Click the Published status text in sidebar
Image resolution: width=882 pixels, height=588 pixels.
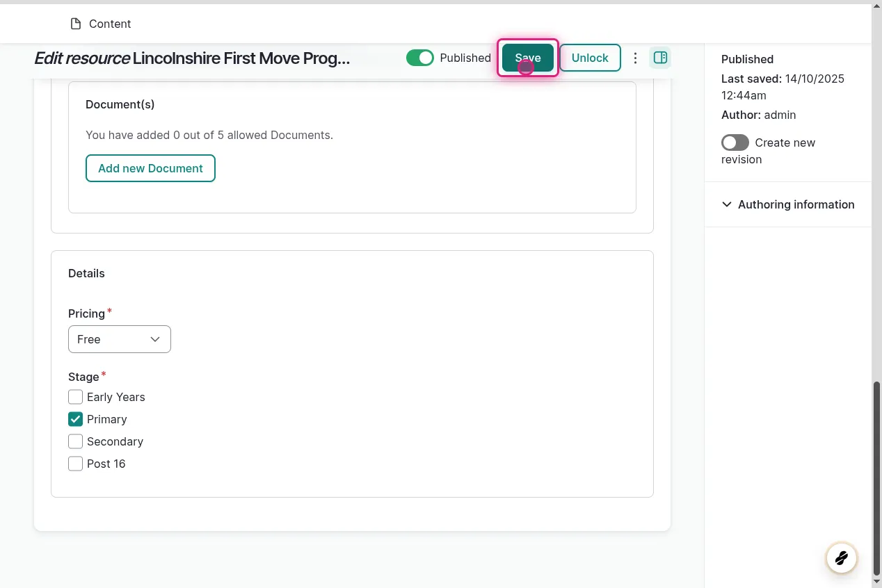747,59
